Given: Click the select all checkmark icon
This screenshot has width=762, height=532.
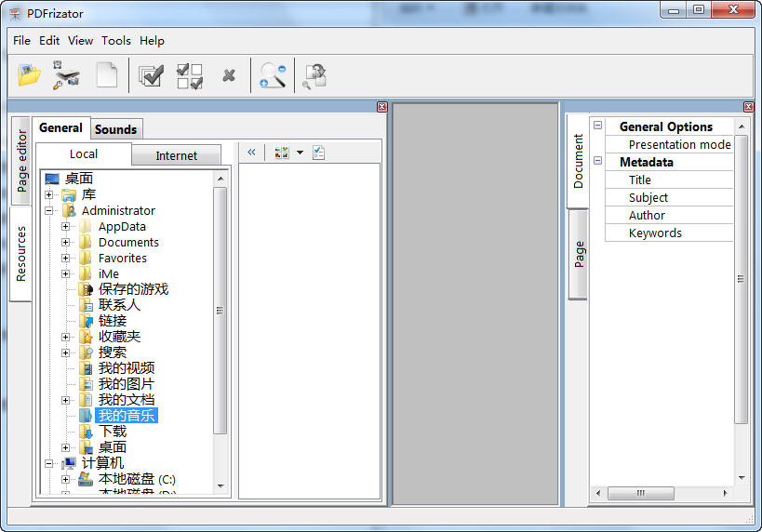Looking at the screenshot, I should (x=151, y=75).
